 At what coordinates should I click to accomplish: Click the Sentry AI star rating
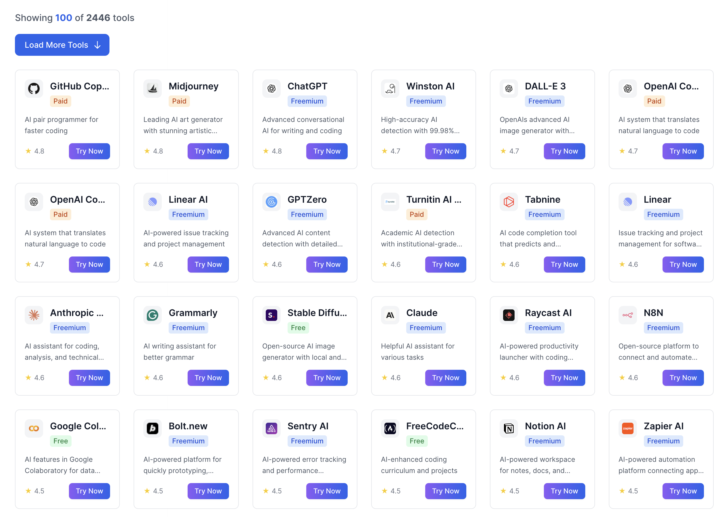click(272, 491)
